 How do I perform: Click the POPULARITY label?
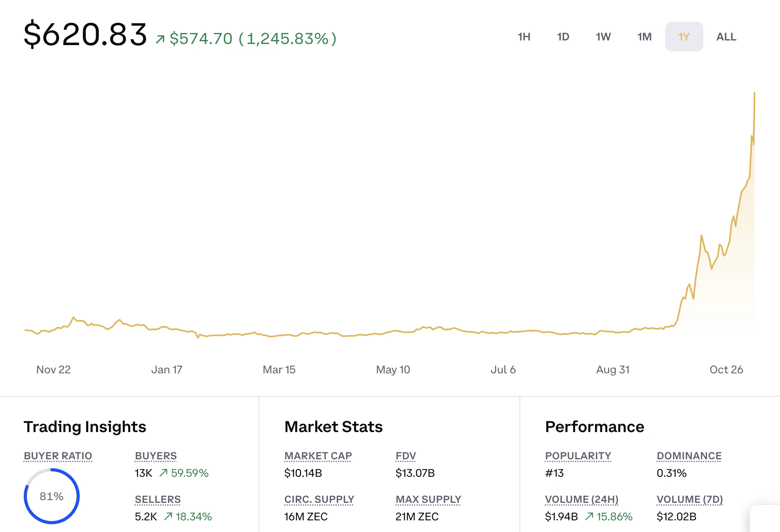pyautogui.click(x=578, y=455)
